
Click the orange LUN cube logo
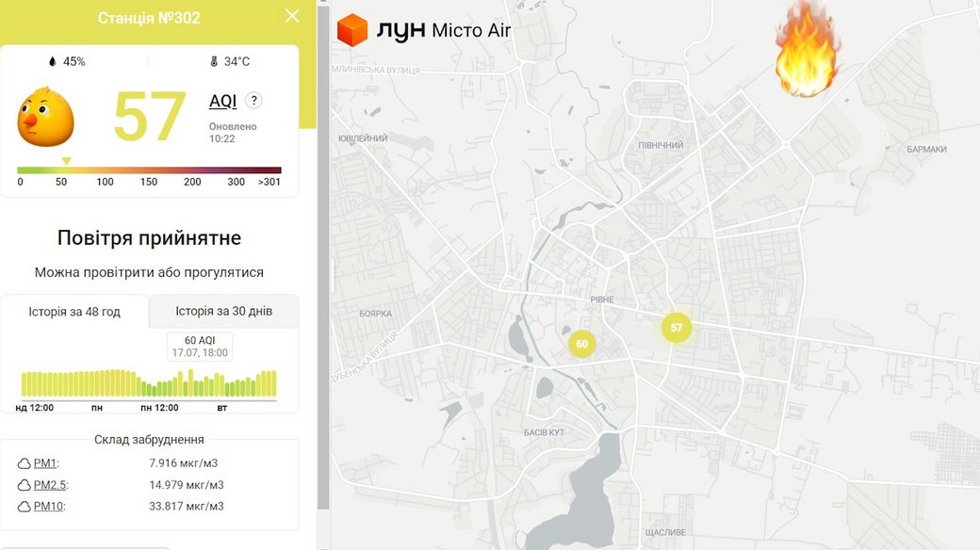pos(352,30)
